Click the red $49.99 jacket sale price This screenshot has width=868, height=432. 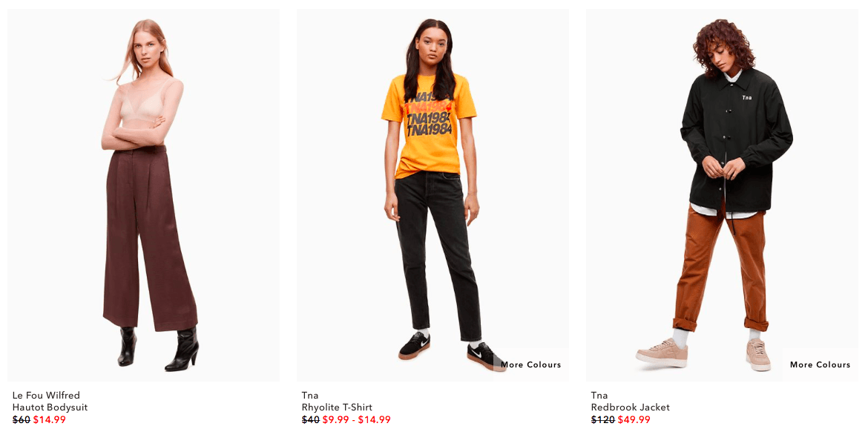[634, 420]
